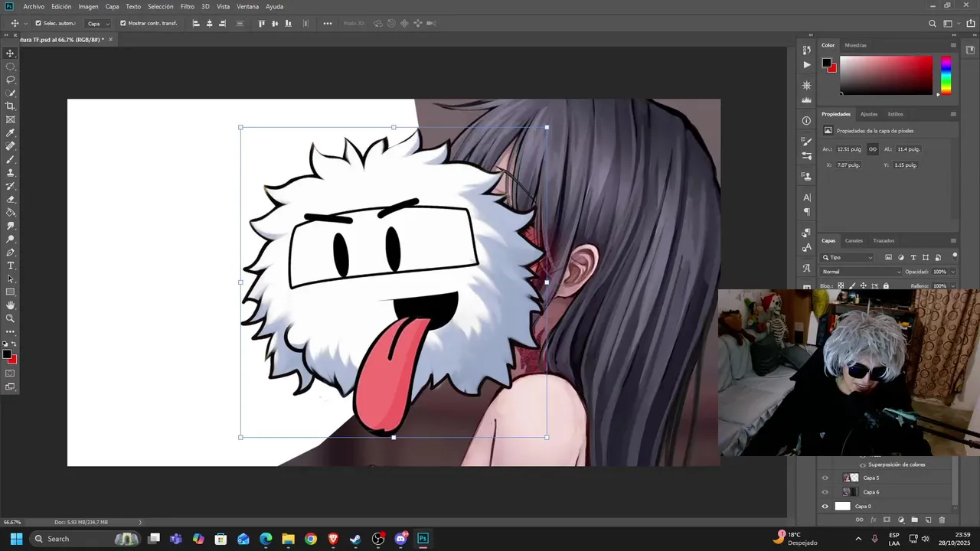Toggle Superposición de colores effect visibility

tap(862, 465)
